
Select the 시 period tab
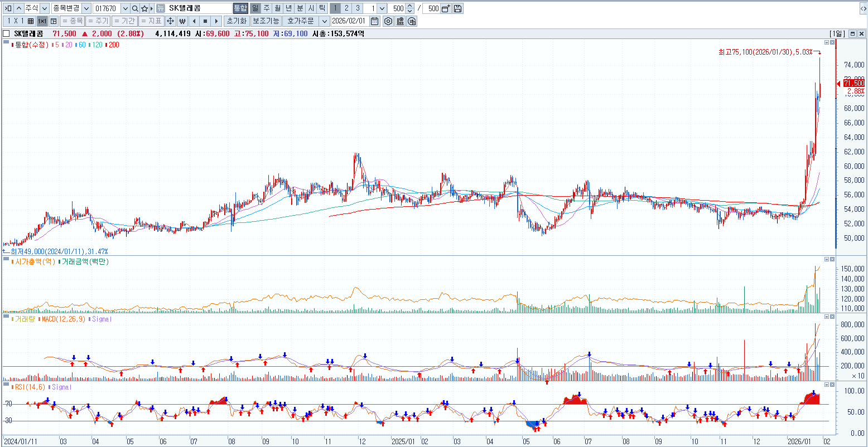(311, 8)
